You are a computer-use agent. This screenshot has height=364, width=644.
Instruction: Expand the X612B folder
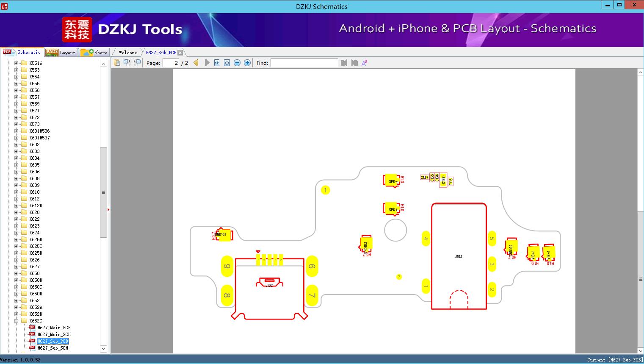[x=17, y=206]
